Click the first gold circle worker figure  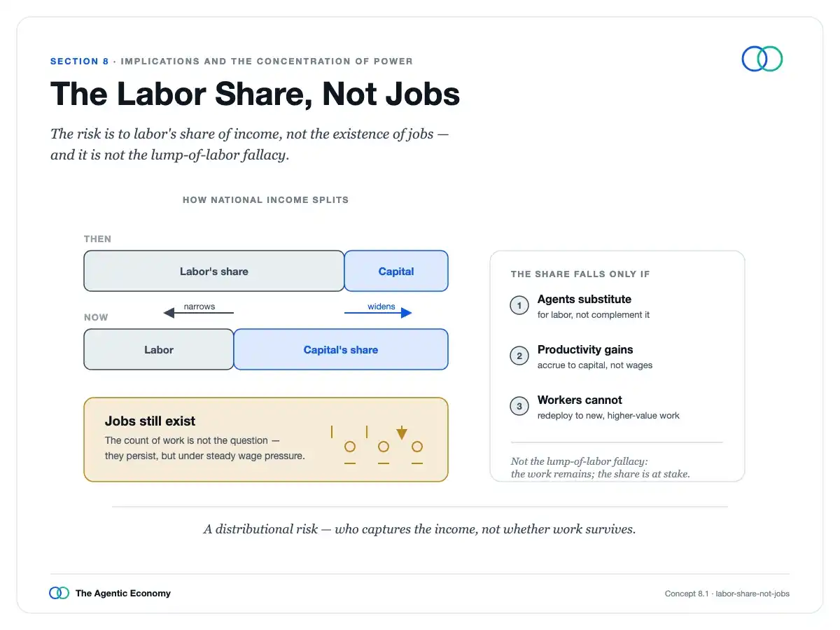[350, 447]
